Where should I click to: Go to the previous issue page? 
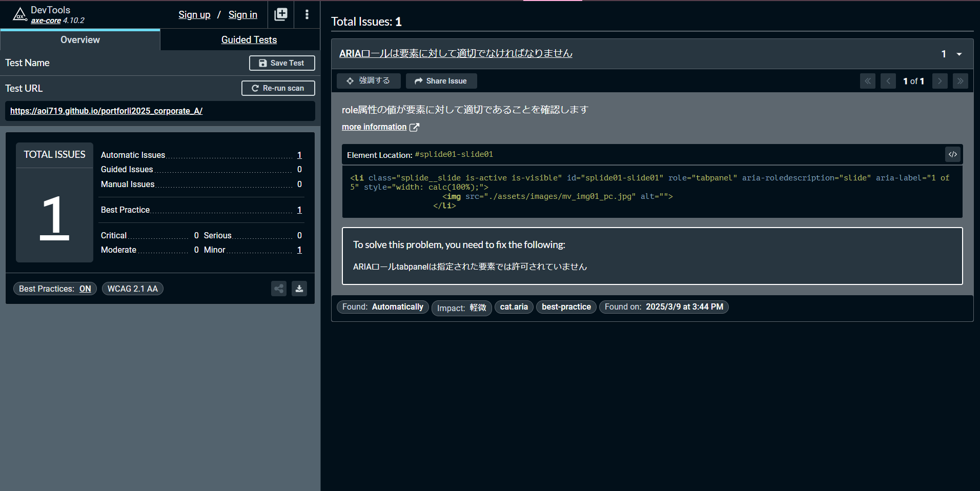click(888, 81)
